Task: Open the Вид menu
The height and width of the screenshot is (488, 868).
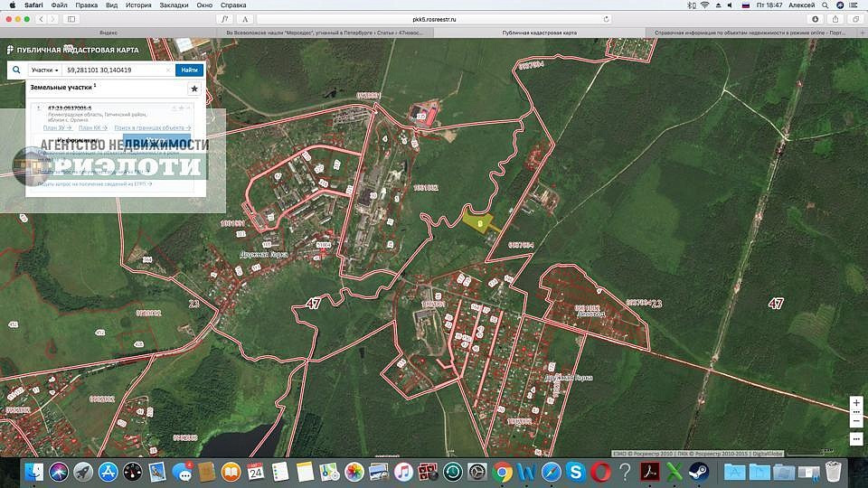Action: pyautogui.click(x=111, y=5)
